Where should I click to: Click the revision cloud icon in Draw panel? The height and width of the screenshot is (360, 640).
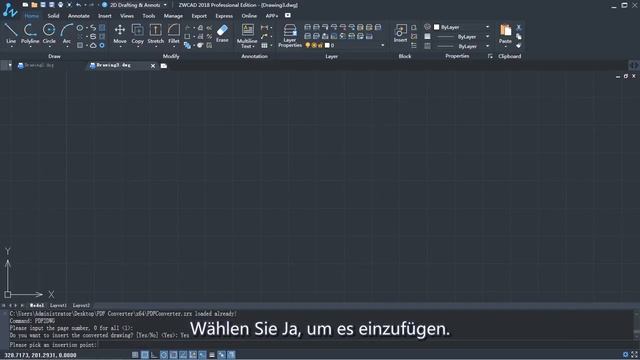coord(93,45)
